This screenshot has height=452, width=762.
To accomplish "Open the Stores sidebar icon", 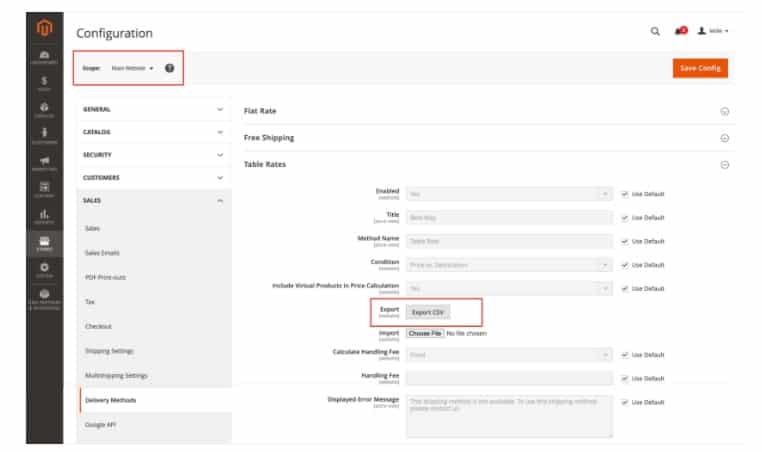I will click(x=44, y=243).
